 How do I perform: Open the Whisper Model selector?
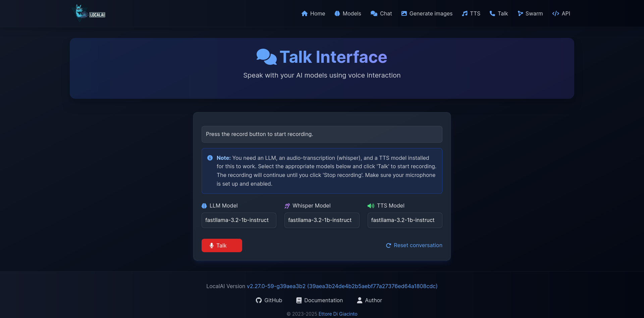tap(321, 220)
